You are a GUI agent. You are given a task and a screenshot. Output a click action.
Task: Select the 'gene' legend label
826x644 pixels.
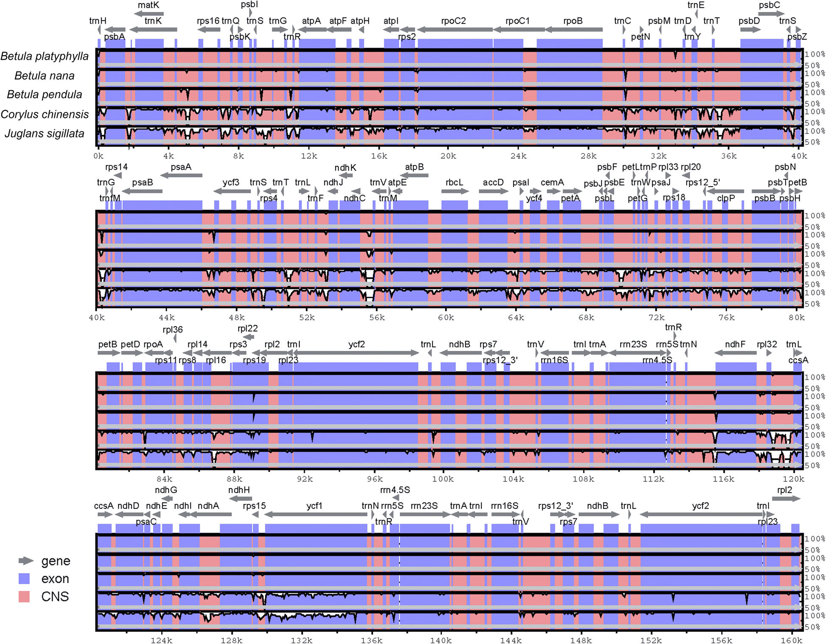click(56, 561)
